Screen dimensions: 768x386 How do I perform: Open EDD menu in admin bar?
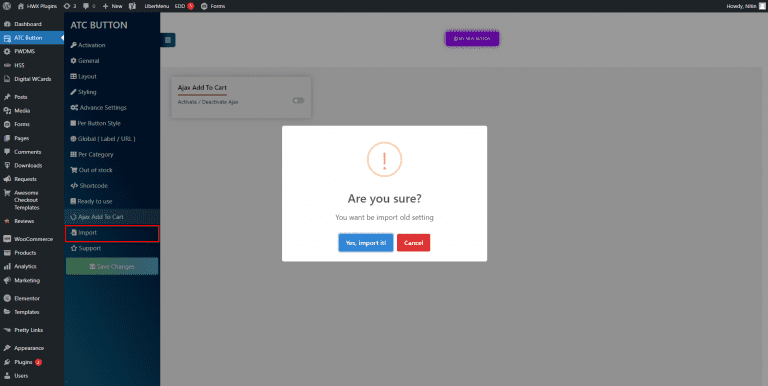(x=184, y=6)
